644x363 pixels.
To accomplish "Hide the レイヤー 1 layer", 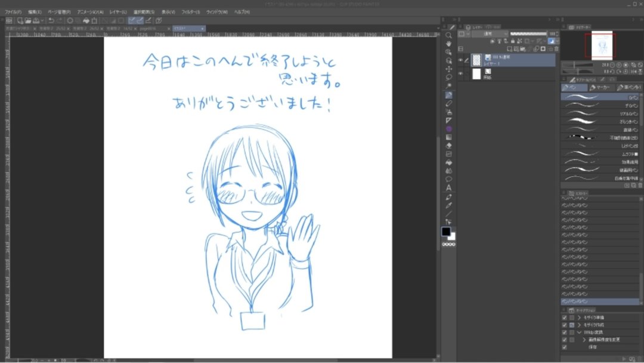I will [x=462, y=59].
